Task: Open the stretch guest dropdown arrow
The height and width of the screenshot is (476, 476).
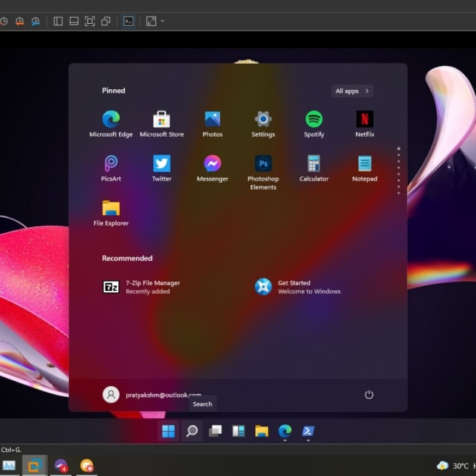Action: click(x=162, y=21)
